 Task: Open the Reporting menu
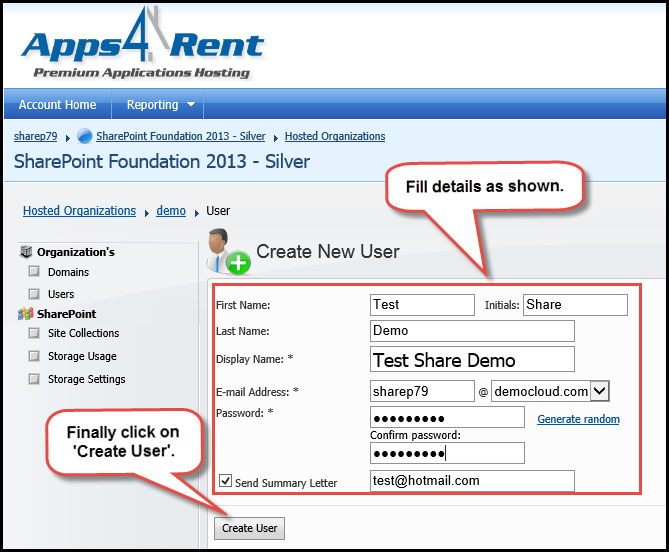(x=158, y=105)
